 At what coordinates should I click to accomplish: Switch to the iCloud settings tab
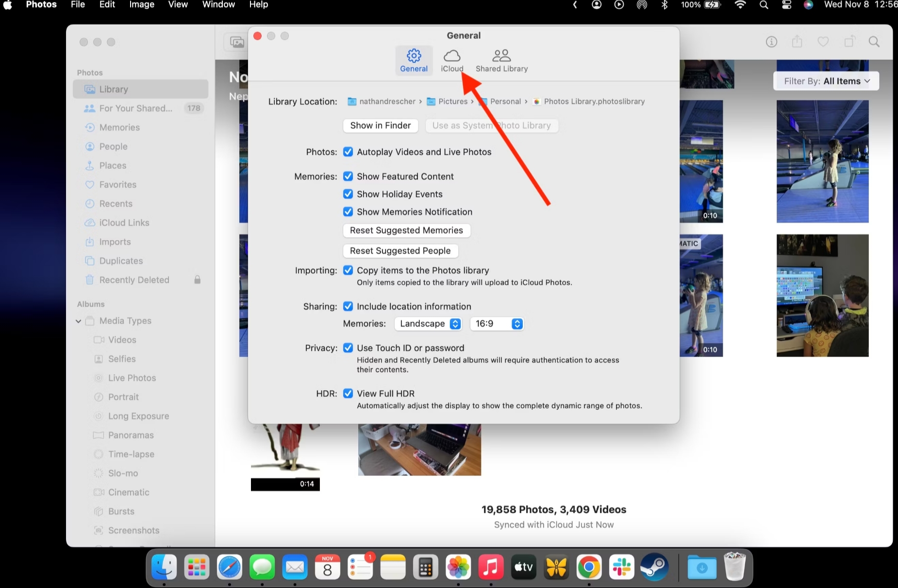click(452, 61)
